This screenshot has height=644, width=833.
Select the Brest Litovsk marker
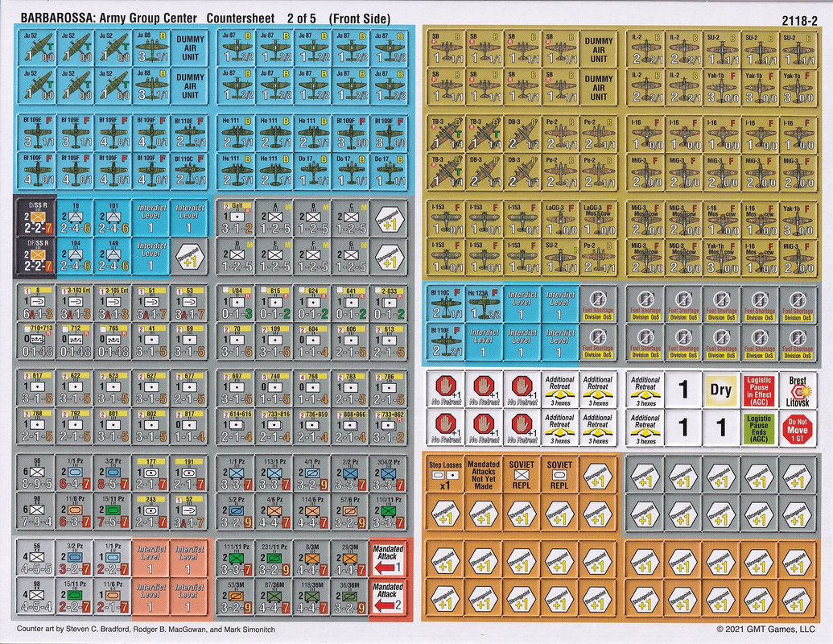[x=798, y=390]
